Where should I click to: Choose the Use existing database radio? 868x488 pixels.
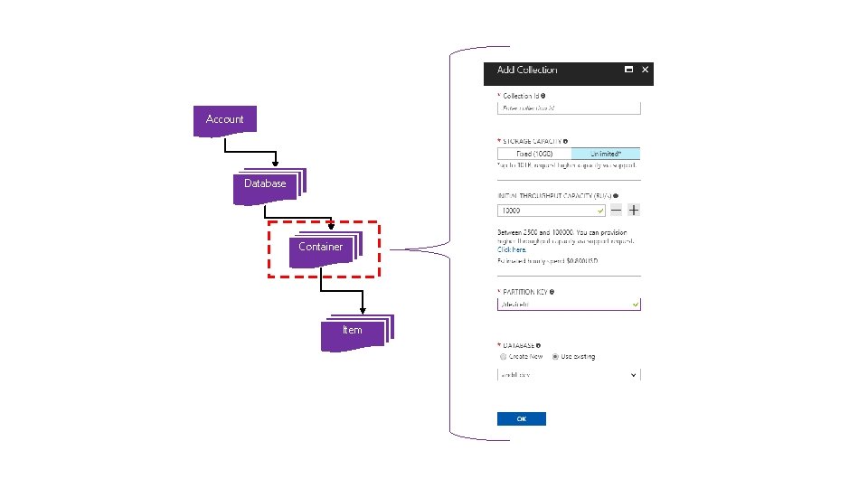click(x=555, y=357)
